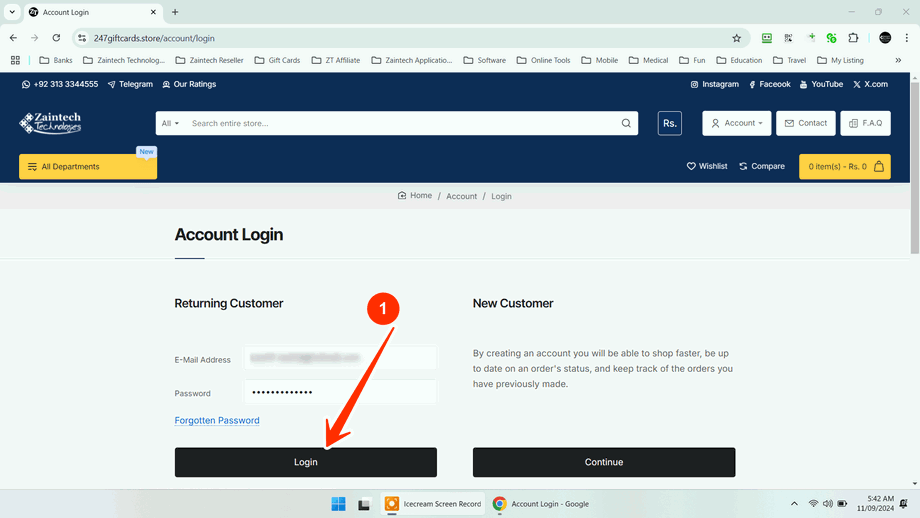
Task: Click the E-Mail Address field
Action: click(340, 358)
